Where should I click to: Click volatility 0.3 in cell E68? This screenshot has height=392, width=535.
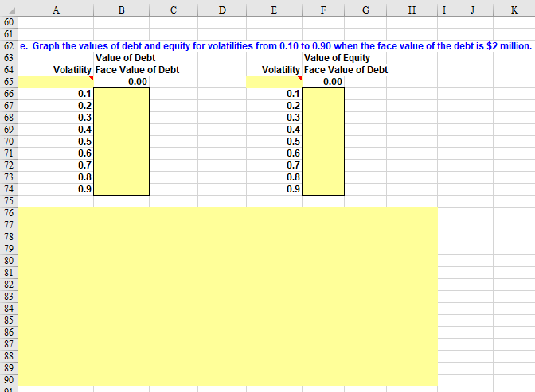coord(275,118)
